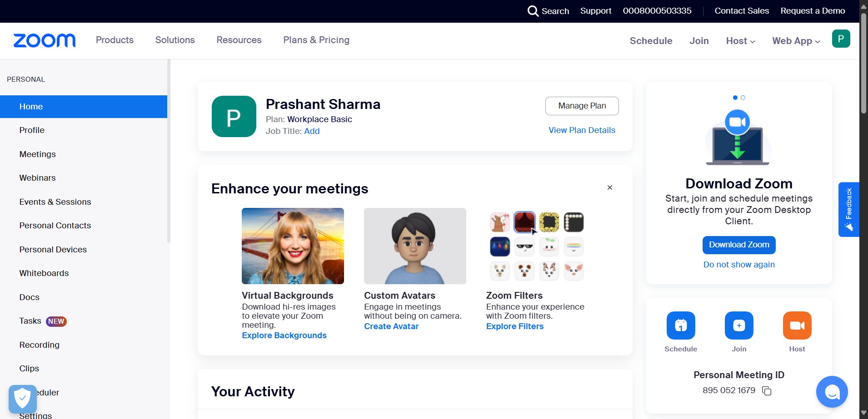Click Contact Sales in top bar

coord(742,11)
